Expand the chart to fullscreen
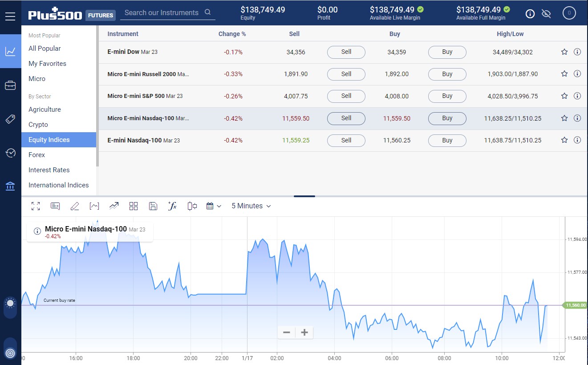This screenshot has height=365, width=588. (36, 206)
